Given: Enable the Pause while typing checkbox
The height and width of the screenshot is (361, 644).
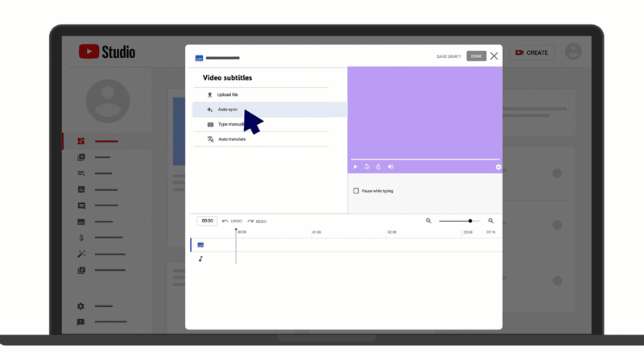Looking at the screenshot, I should 356,191.
